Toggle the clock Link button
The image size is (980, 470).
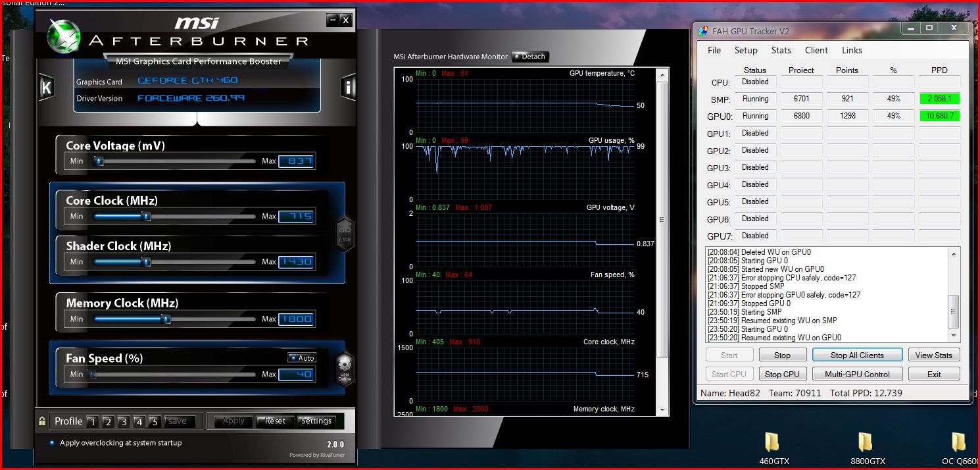345,234
